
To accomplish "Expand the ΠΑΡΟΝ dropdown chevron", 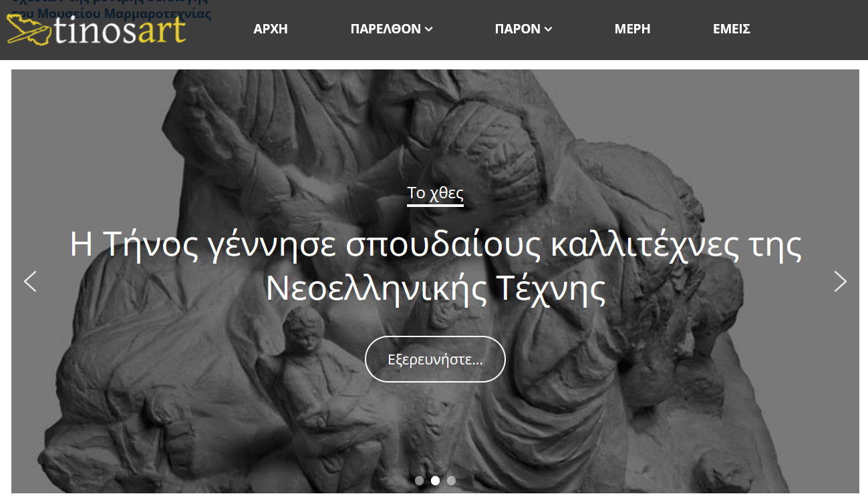I will (549, 29).
